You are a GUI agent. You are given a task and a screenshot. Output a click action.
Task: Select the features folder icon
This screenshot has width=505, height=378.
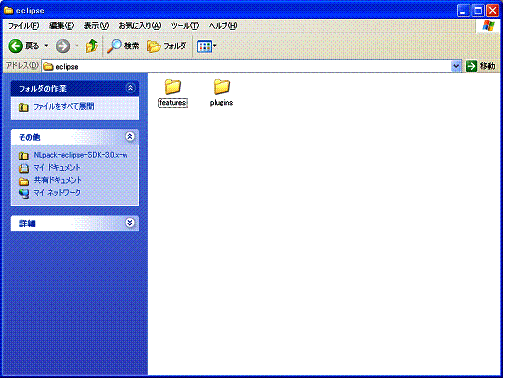pos(173,87)
